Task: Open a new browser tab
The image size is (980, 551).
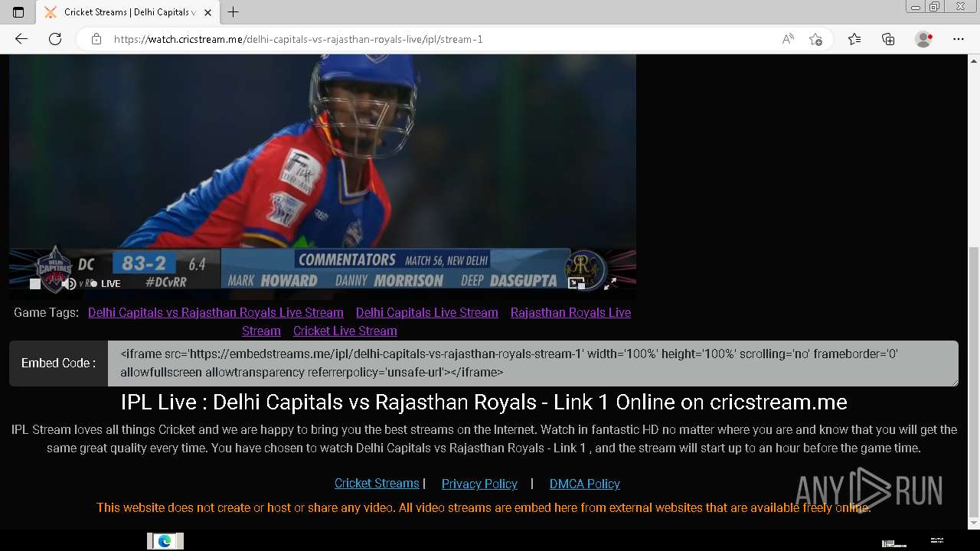Action: (x=234, y=12)
